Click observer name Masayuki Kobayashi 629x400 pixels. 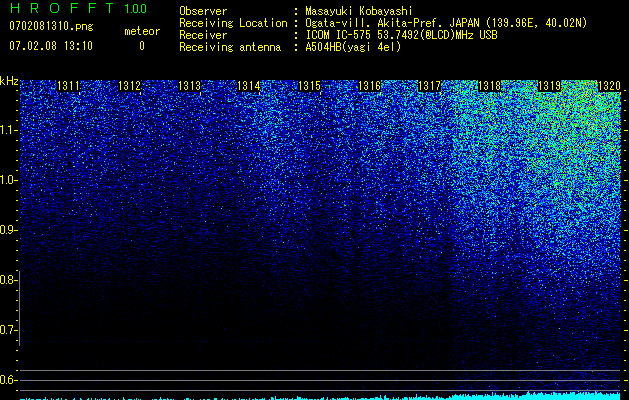[359, 11]
